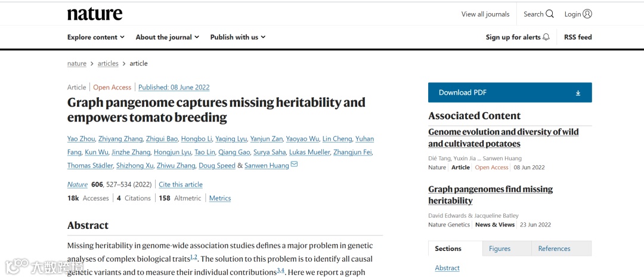
Task: Click the email envelope beside Sanwen Huang
Action: pos(294,165)
